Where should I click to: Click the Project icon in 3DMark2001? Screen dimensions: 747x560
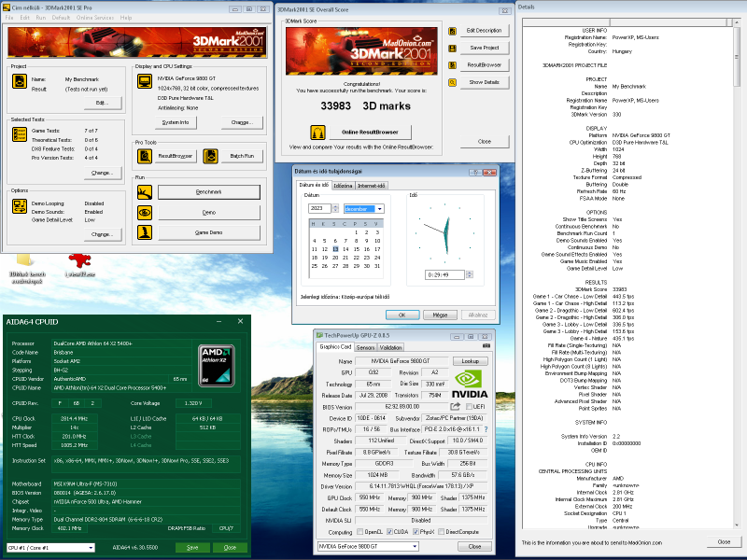point(20,81)
